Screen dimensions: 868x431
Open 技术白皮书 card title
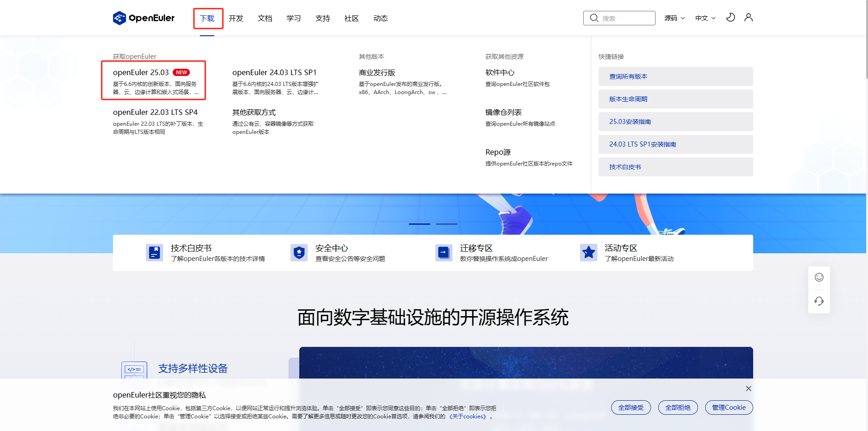[191, 248]
